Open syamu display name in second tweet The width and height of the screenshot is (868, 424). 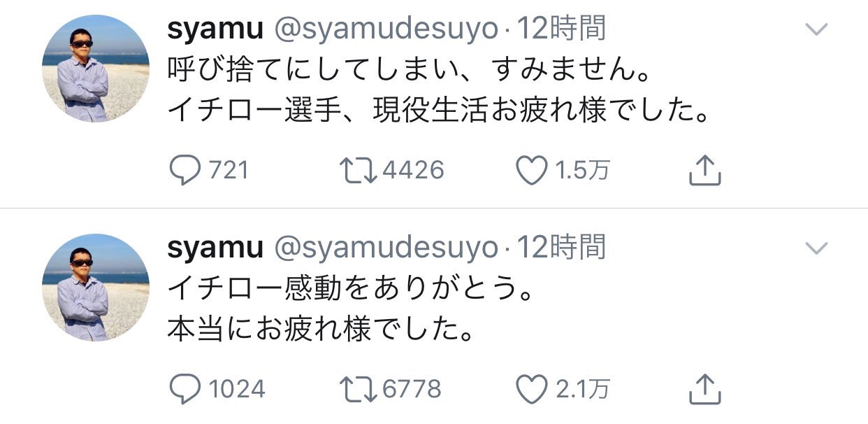coord(215,248)
